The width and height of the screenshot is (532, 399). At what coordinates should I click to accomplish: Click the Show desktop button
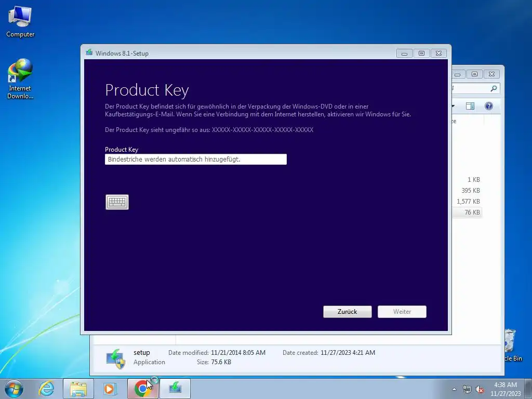[x=528, y=389]
